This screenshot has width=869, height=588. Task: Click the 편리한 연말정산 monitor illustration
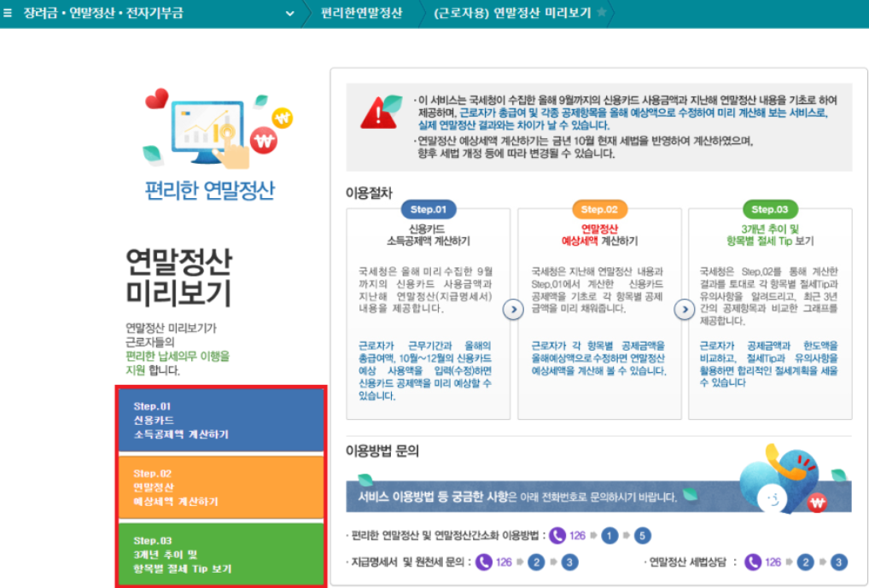tap(207, 128)
